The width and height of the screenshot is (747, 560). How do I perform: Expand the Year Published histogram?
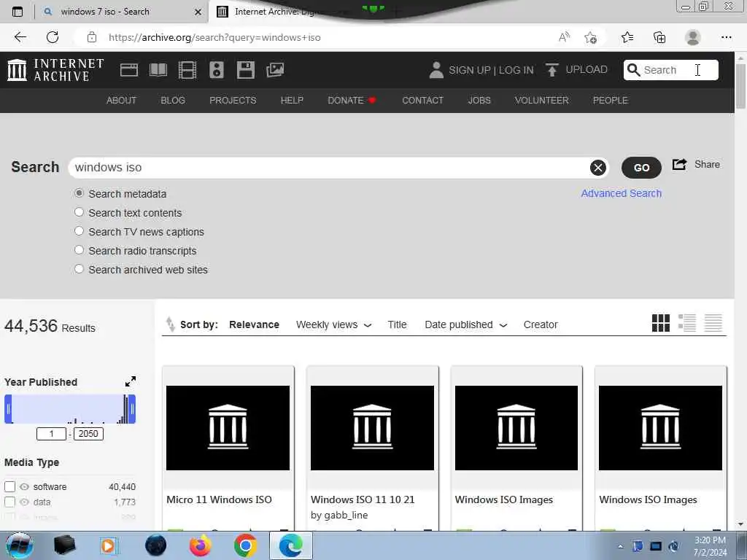130,381
